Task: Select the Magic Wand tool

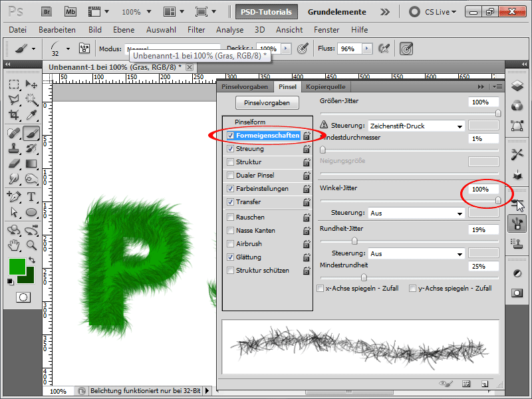Action: point(31,99)
